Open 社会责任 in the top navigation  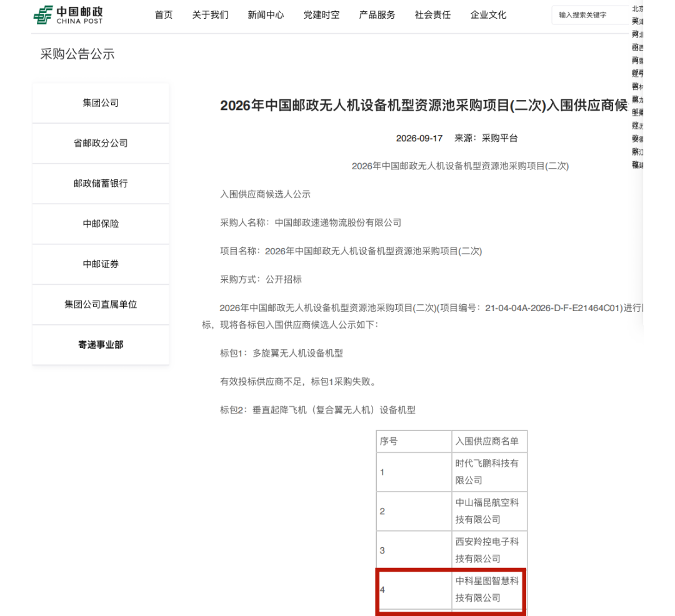point(432,15)
